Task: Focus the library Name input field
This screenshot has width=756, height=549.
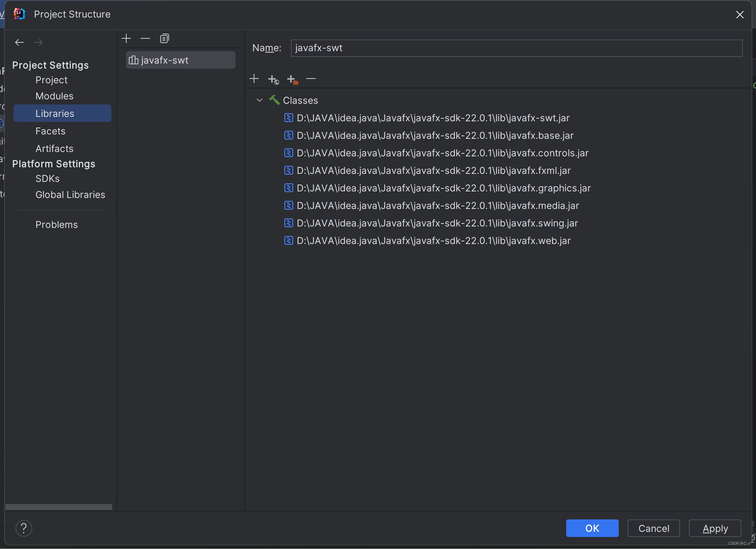Action: tap(516, 48)
